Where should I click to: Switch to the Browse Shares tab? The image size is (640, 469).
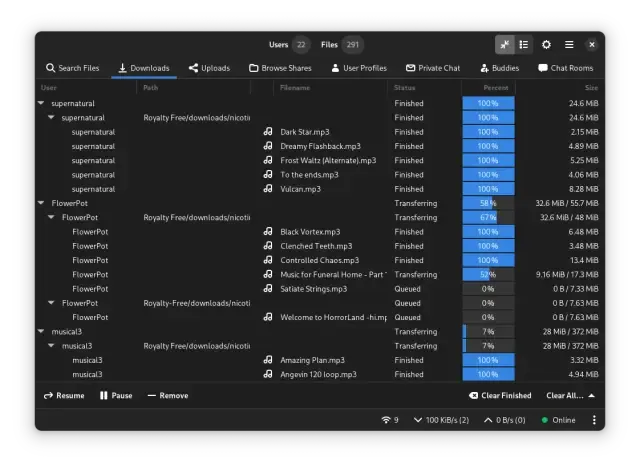(280, 69)
